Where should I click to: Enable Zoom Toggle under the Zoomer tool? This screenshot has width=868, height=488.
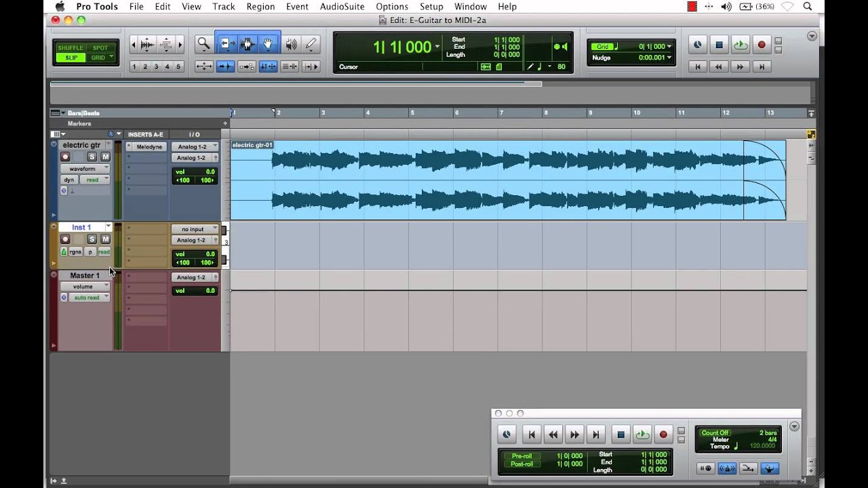pos(203,66)
